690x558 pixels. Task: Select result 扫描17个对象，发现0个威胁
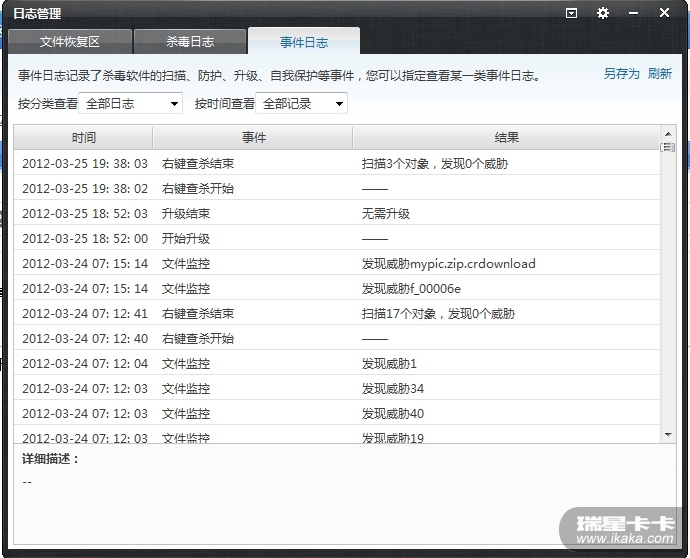pos(438,314)
